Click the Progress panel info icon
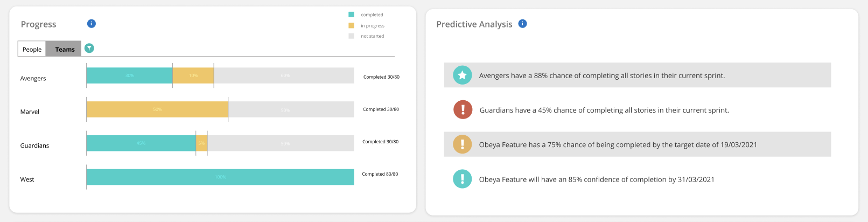868x222 pixels. [x=92, y=24]
